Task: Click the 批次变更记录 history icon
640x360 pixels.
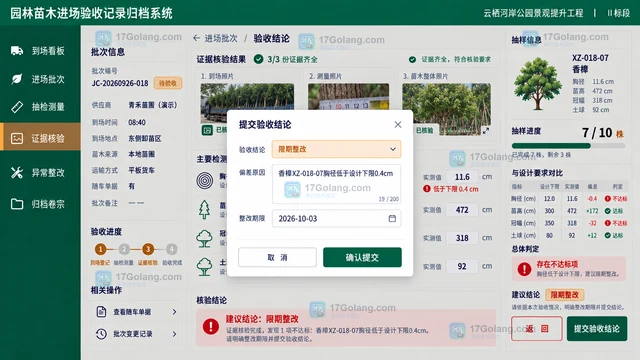Action: point(101,334)
